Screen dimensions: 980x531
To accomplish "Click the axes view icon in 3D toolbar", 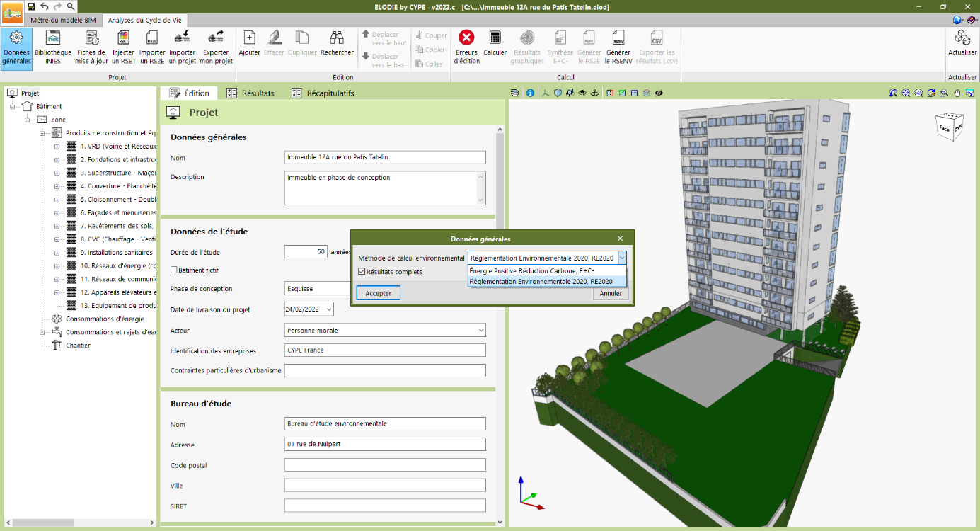I will click(x=545, y=93).
